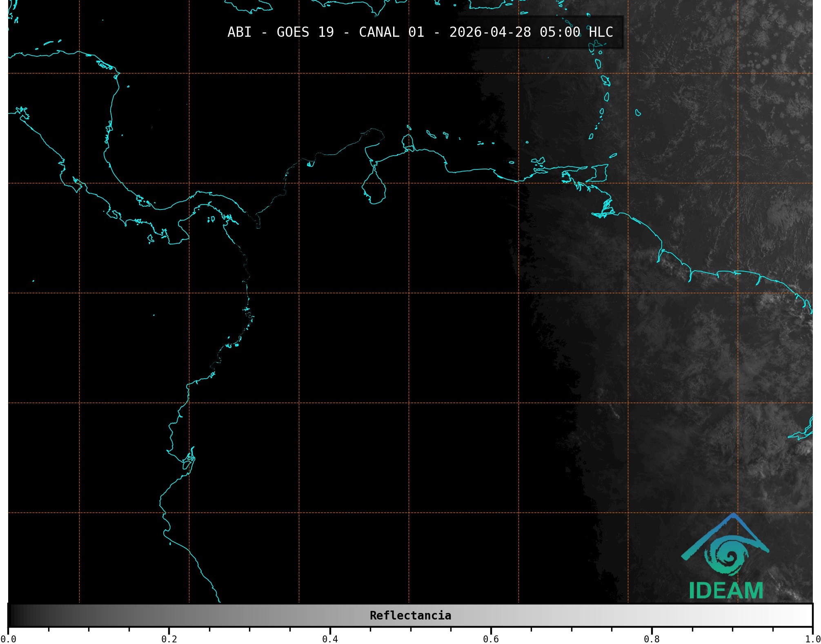This screenshot has width=821, height=644.
Task: Click the Barbados island outline east of Antilles
Action: 638,113
